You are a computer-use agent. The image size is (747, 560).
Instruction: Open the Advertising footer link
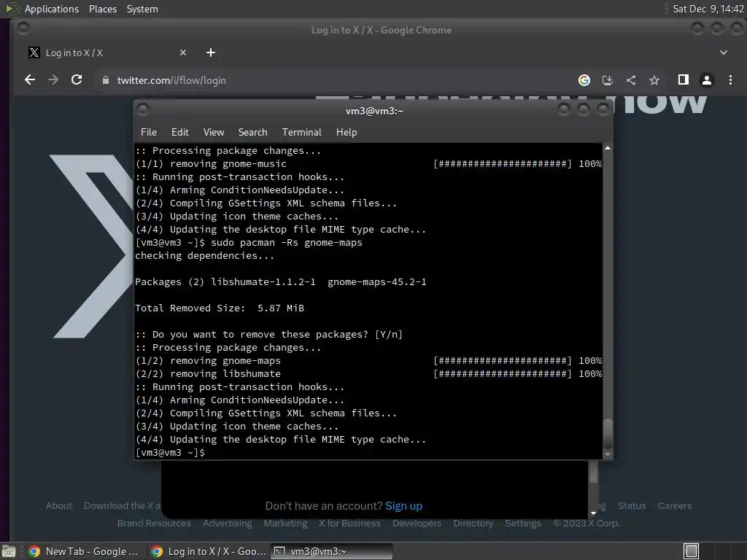coord(228,524)
